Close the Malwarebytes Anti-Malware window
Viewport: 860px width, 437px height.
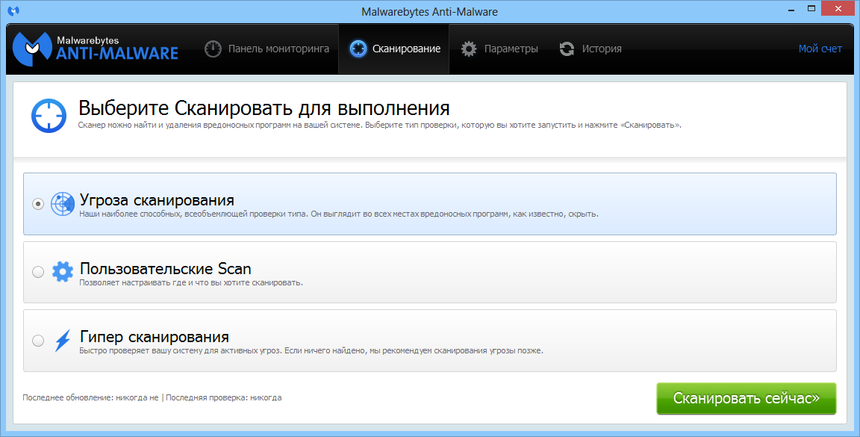point(839,9)
